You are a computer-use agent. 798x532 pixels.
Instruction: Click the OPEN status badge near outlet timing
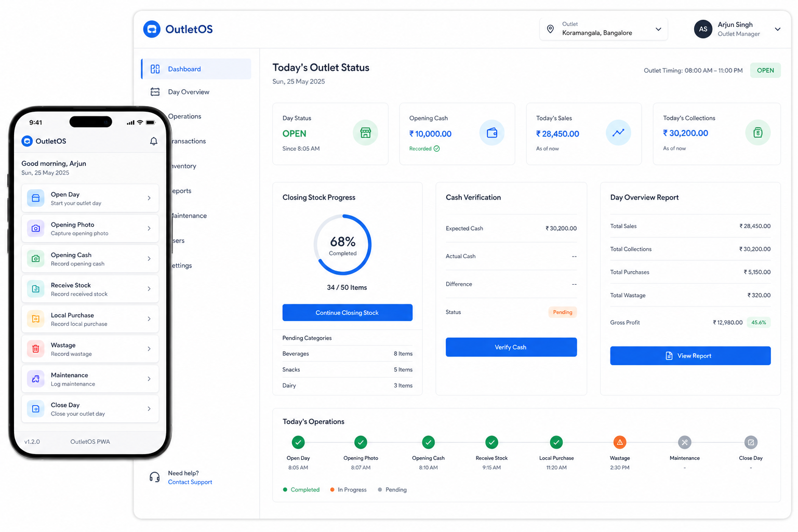coord(765,70)
